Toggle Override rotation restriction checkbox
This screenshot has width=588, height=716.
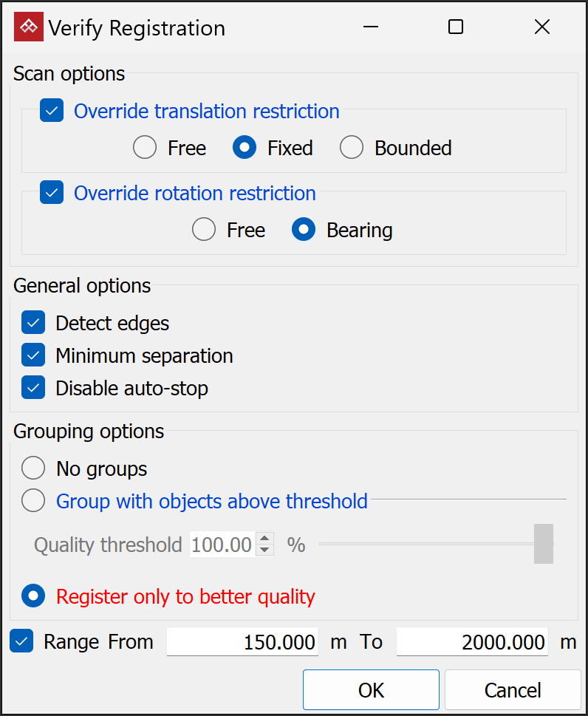52,194
